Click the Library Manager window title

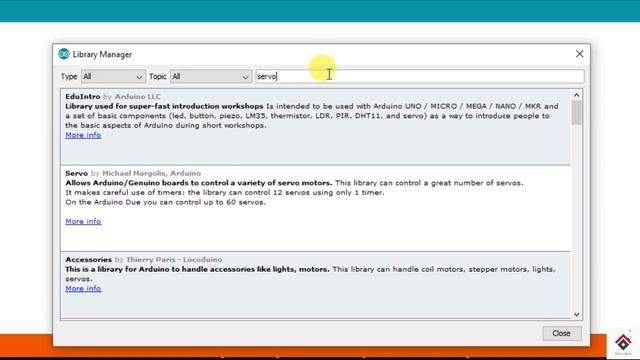point(102,54)
